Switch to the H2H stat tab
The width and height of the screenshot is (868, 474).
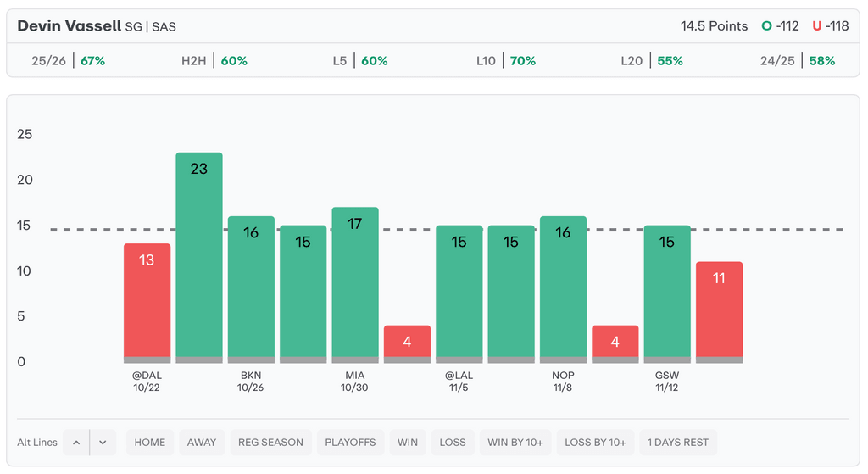[214, 61]
